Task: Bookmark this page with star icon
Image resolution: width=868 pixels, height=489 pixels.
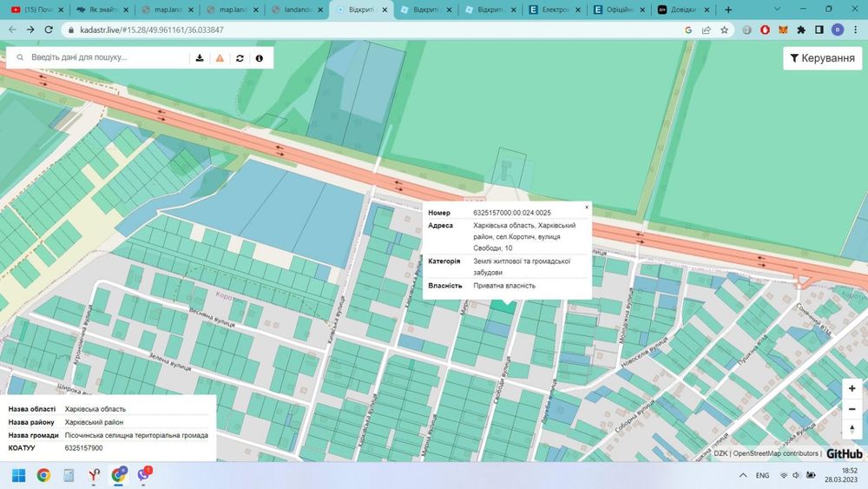Action: point(724,30)
